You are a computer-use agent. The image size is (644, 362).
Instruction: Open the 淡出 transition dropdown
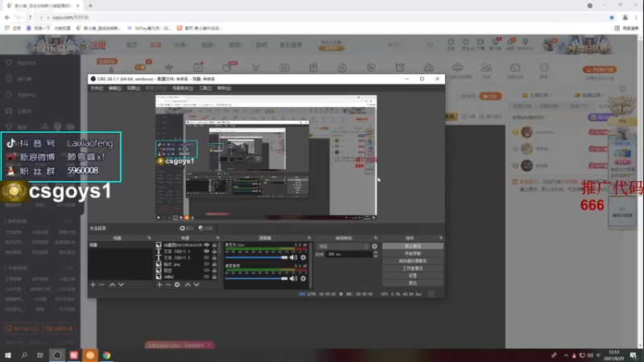pos(343,246)
